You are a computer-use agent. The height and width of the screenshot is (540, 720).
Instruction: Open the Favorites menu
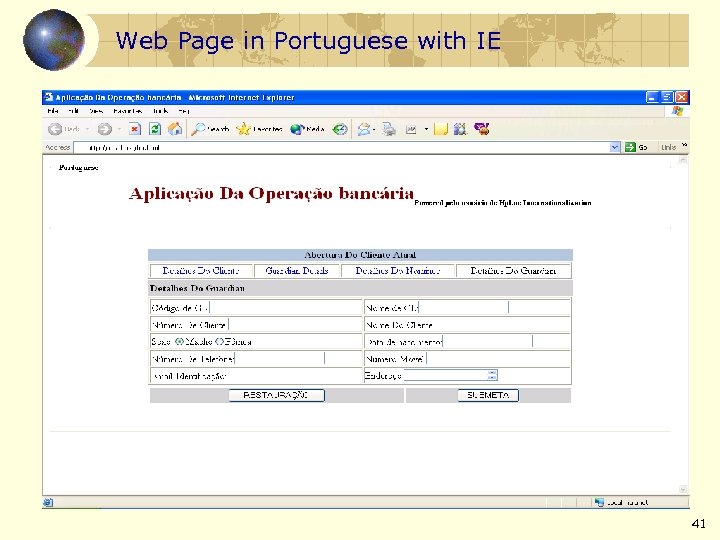coord(128,111)
